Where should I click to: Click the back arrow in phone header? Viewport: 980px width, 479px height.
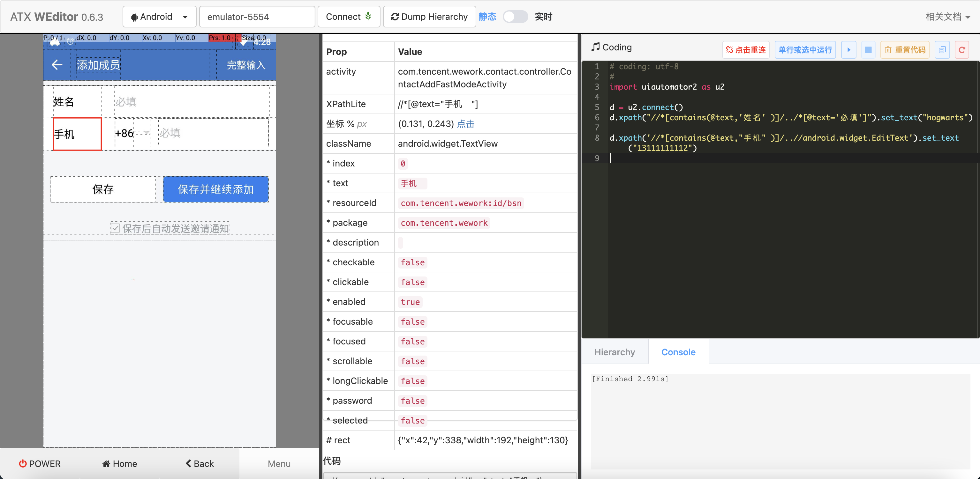click(x=57, y=65)
